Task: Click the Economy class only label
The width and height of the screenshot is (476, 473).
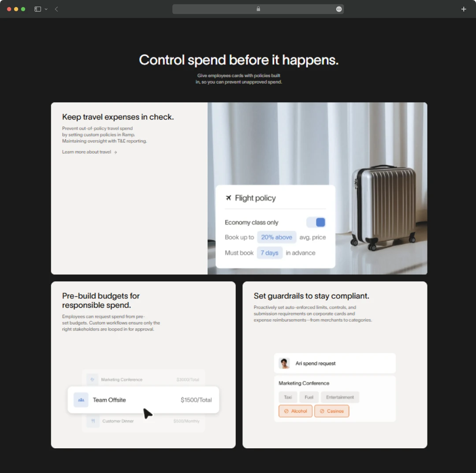Action: [251, 223]
